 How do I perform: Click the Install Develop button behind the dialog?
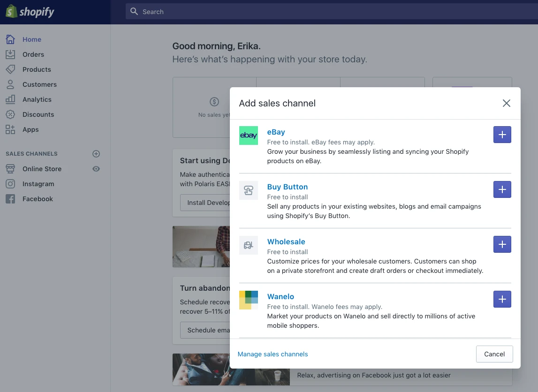(x=205, y=203)
